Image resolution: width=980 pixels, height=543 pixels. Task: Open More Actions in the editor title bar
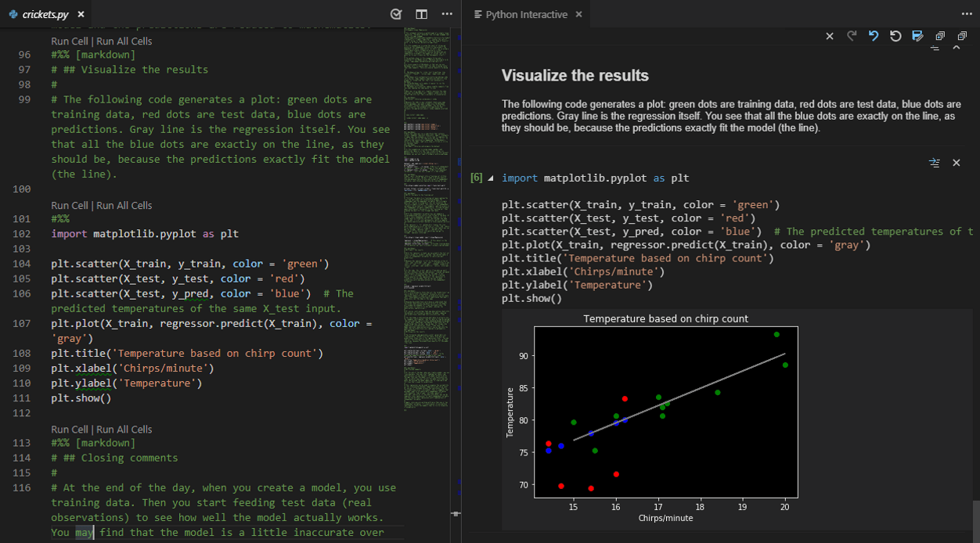point(447,14)
